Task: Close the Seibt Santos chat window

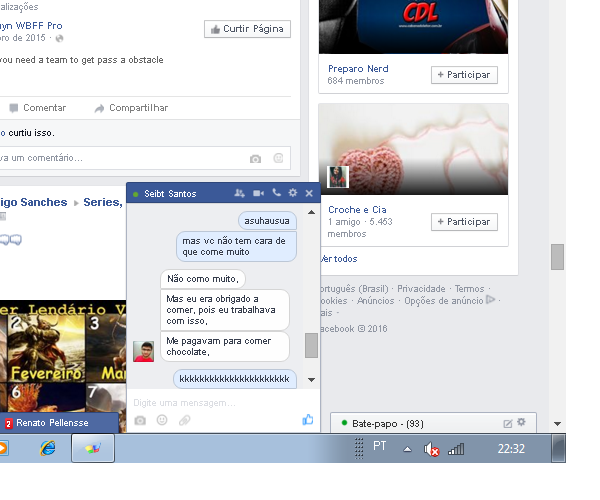Action: pos(309,193)
